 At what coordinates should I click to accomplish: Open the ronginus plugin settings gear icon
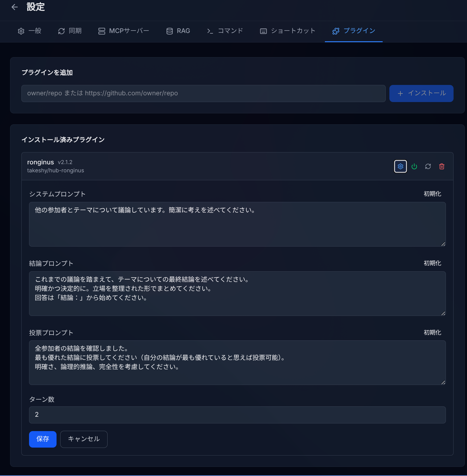point(400,167)
